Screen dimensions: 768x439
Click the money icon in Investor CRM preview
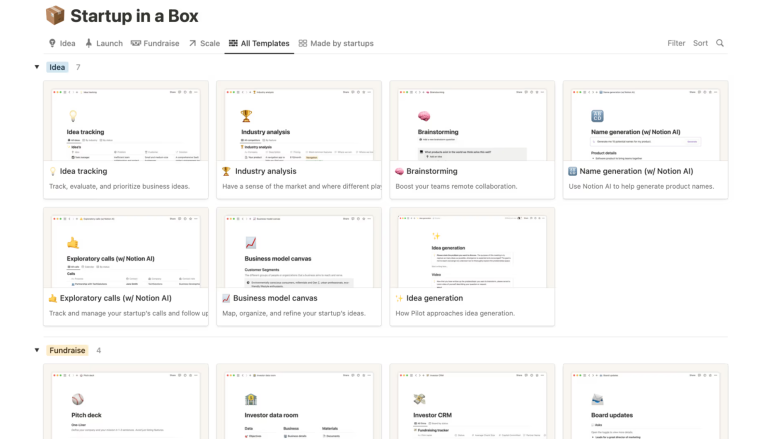tap(419, 399)
